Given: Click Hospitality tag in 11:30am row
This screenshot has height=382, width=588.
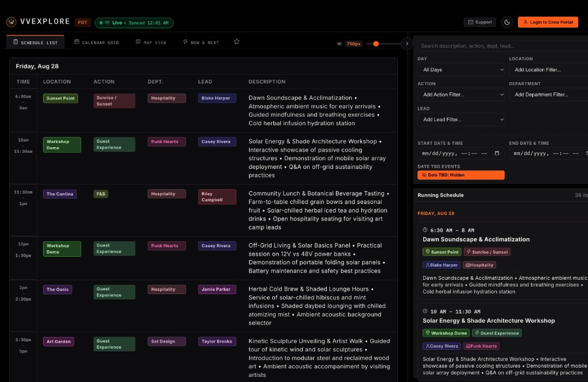Looking at the screenshot, I should click(167, 194).
